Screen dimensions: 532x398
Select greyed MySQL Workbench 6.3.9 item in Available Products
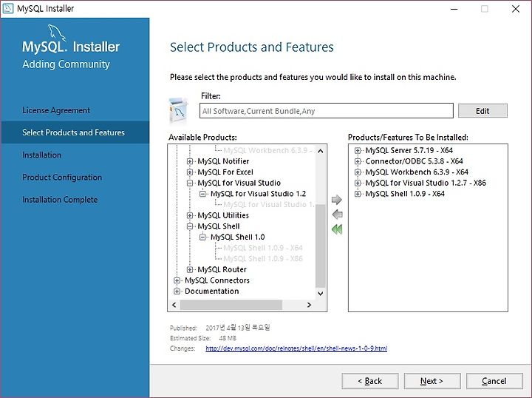click(x=267, y=150)
